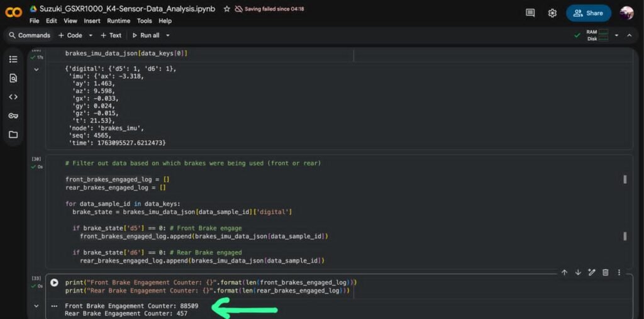
Task: Open Find and replace in sidebar
Action: click(x=13, y=78)
